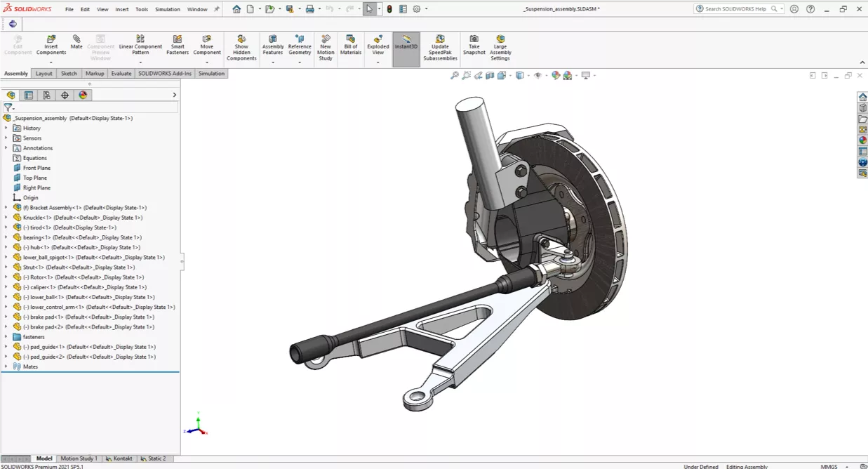The image size is (868, 469).
Task: Select the Origin item in tree
Action: pyautogui.click(x=31, y=197)
